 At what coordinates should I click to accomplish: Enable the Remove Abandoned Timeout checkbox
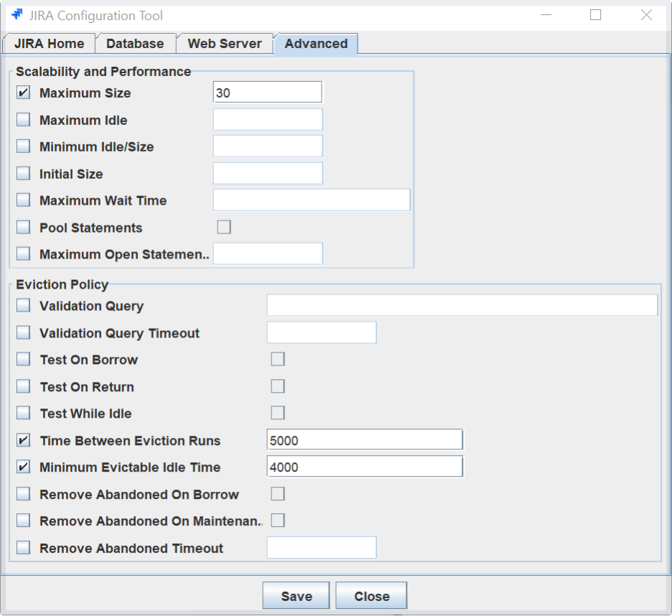(x=24, y=549)
